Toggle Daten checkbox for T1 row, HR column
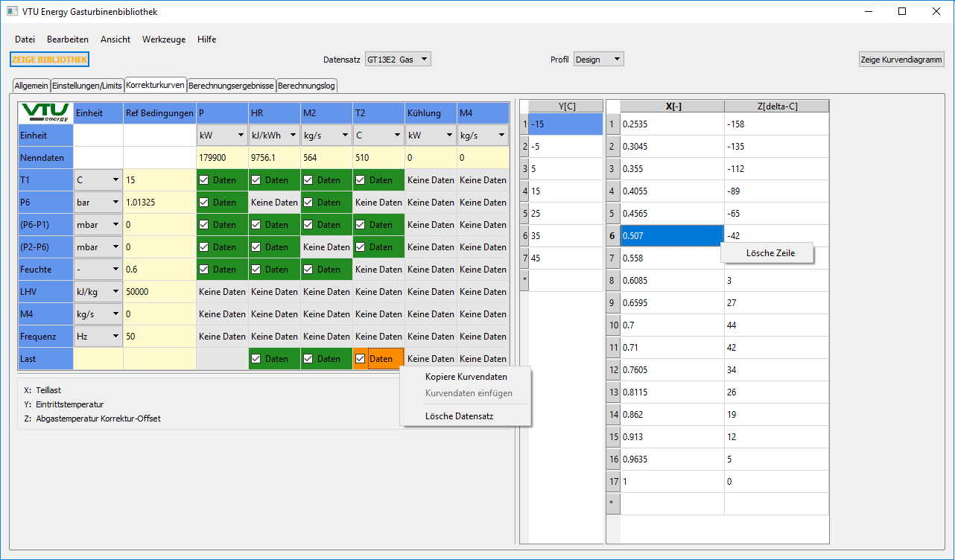Image resolution: width=955 pixels, height=560 pixels. pos(256,180)
